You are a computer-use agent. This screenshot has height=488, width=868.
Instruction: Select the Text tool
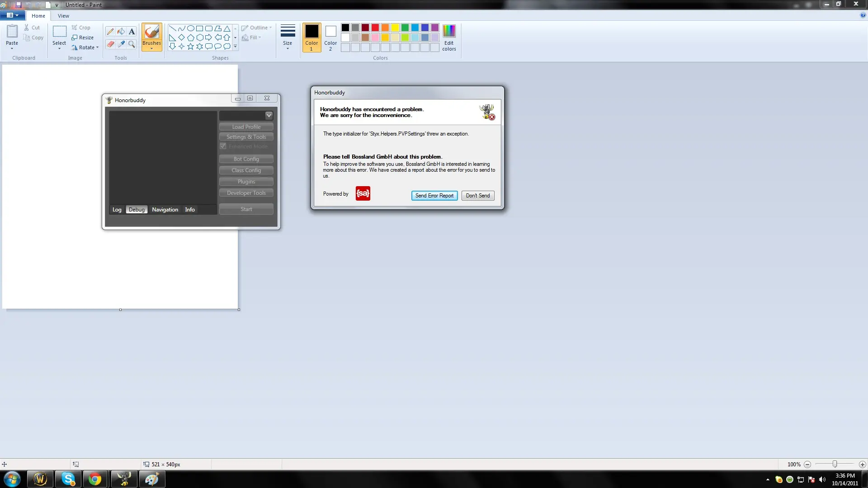132,32
